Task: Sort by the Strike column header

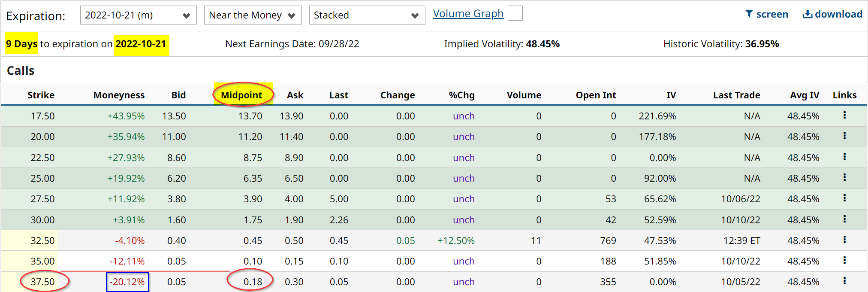Action: click(41, 95)
